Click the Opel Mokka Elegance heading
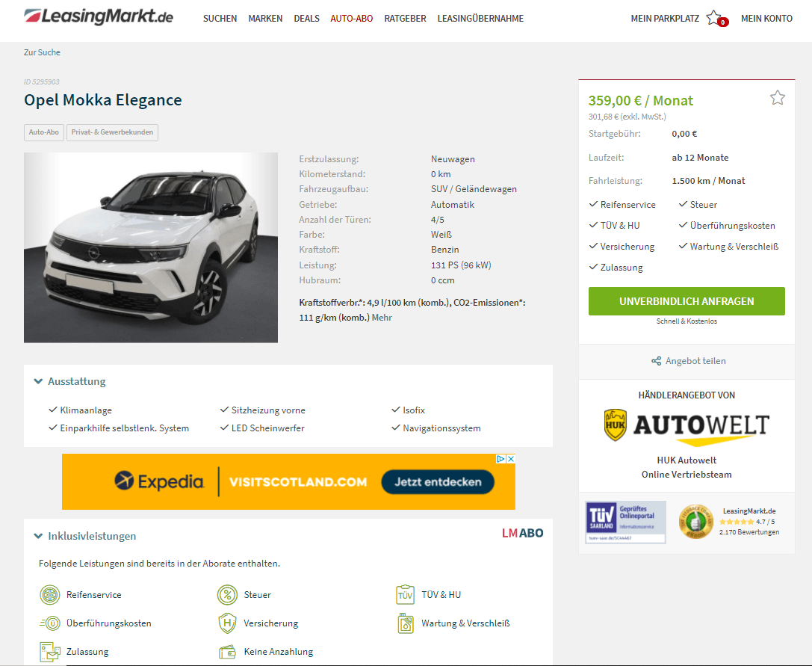This screenshot has width=812, height=666. tap(103, 100)
